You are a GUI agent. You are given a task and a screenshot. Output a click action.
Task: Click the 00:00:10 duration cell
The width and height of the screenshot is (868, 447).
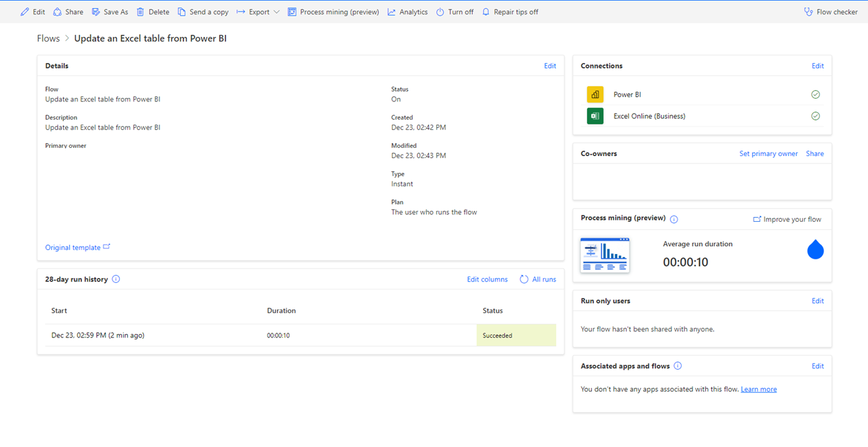pos(278,335)
